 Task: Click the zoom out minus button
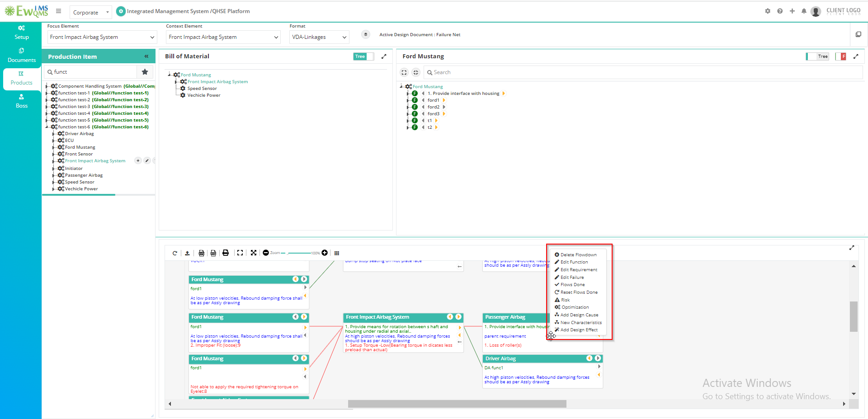266,253
